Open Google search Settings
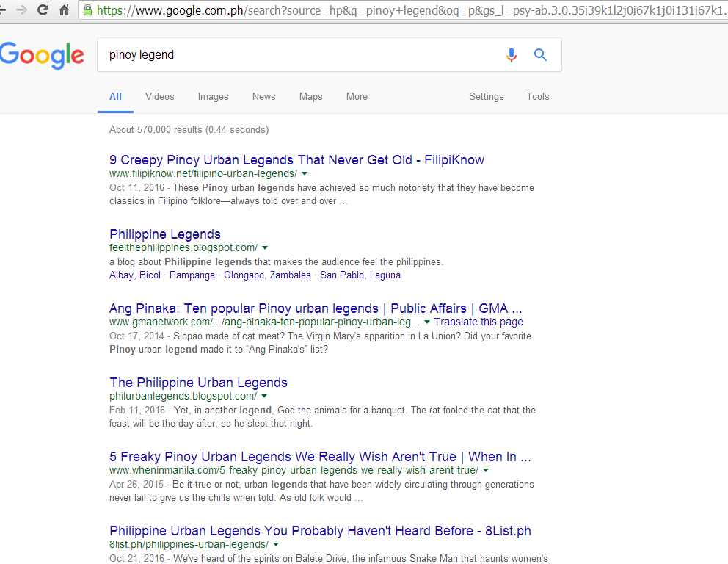728x564 pixels. (486, 96)
